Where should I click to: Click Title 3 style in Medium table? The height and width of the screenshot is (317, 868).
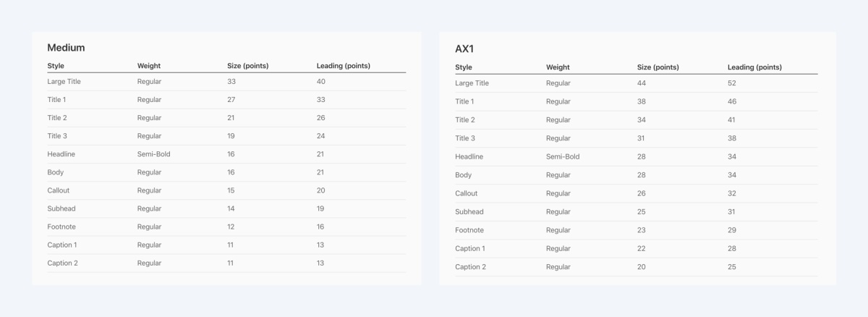pyautogui.click(x=59, y=136)
